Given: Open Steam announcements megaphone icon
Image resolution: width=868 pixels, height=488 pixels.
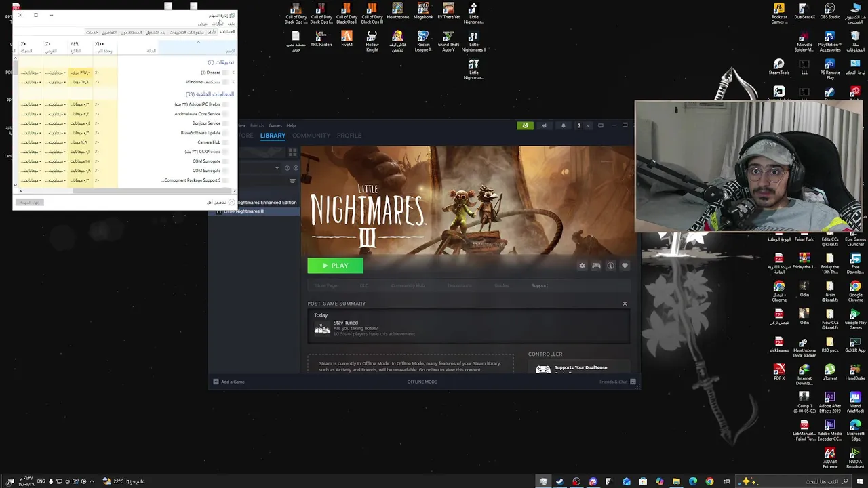Looking at the screenshot, I should tap(544, 125).
